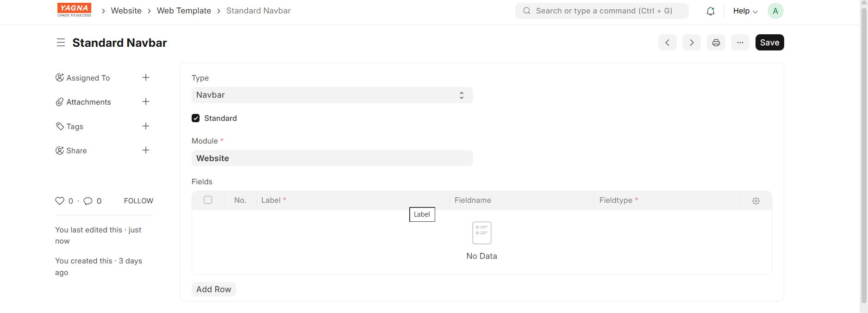Open the user avatar menu
Viewport: 868px width, 313px height.
point(775,11)
